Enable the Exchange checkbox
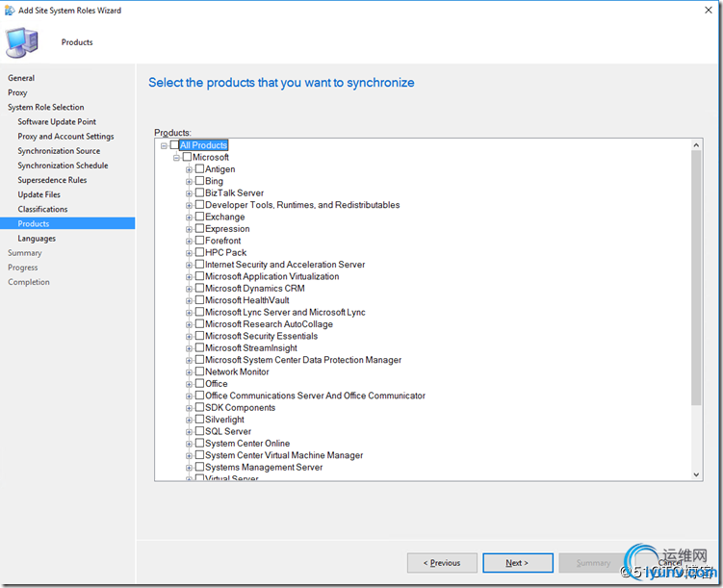The width and height of the screenshot is (723, 588). 199,217
